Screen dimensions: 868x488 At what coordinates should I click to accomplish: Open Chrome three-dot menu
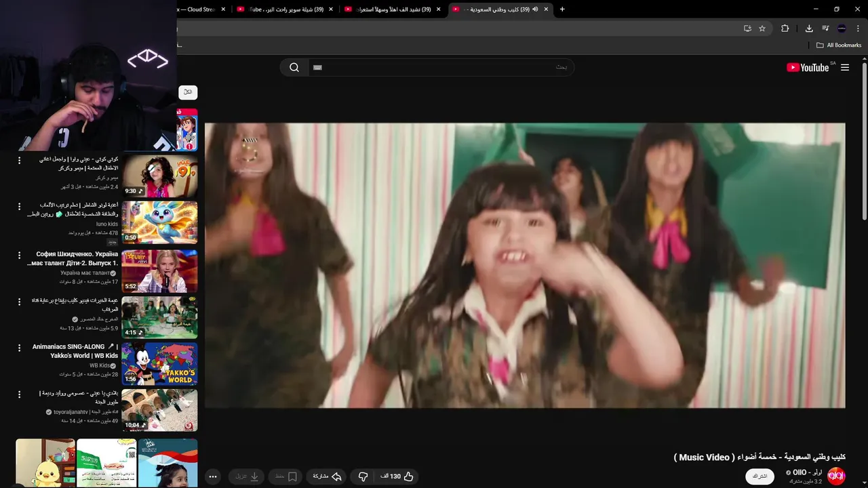point(858,28)
